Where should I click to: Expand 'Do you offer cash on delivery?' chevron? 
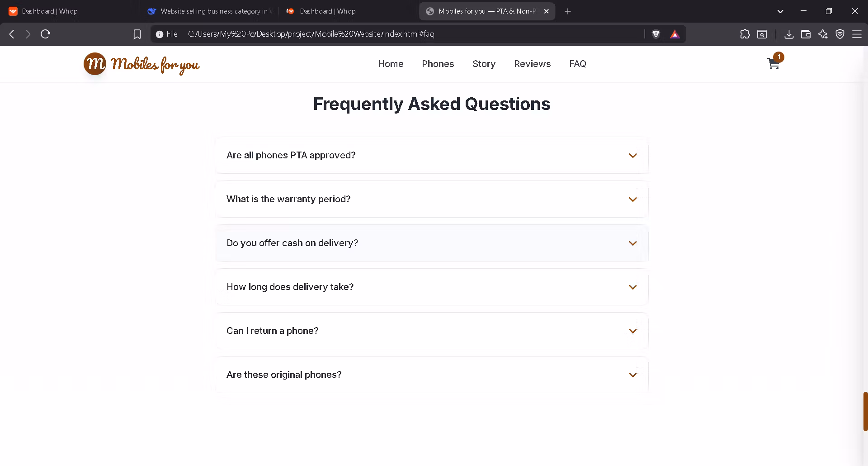(x=633, y=243)
